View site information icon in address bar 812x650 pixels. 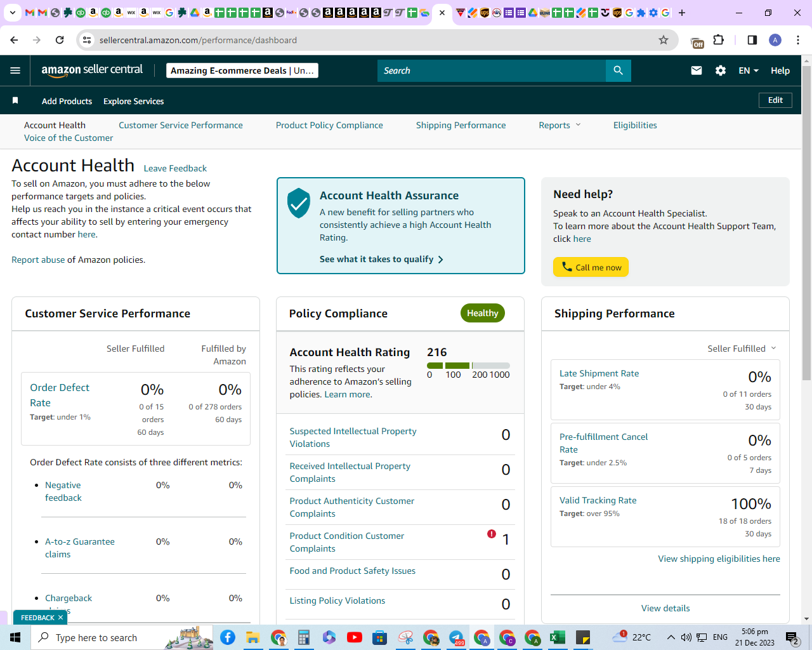tap(88, 40)
